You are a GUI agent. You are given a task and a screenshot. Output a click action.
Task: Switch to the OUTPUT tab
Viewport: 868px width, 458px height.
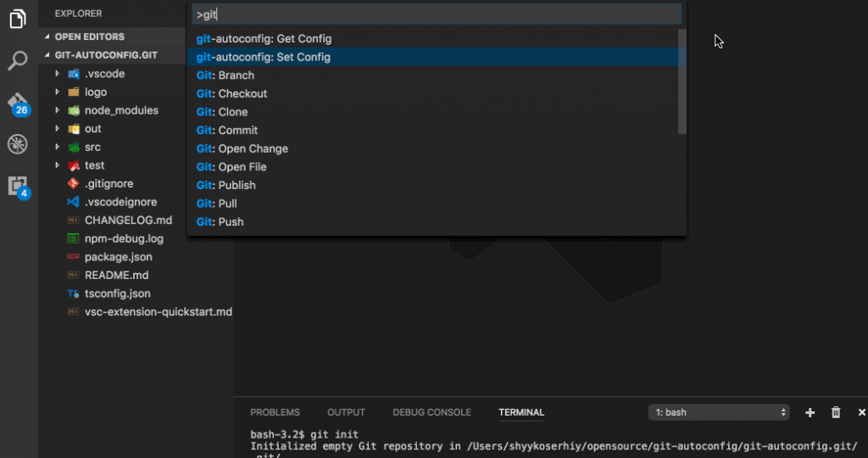coord(346,412)
